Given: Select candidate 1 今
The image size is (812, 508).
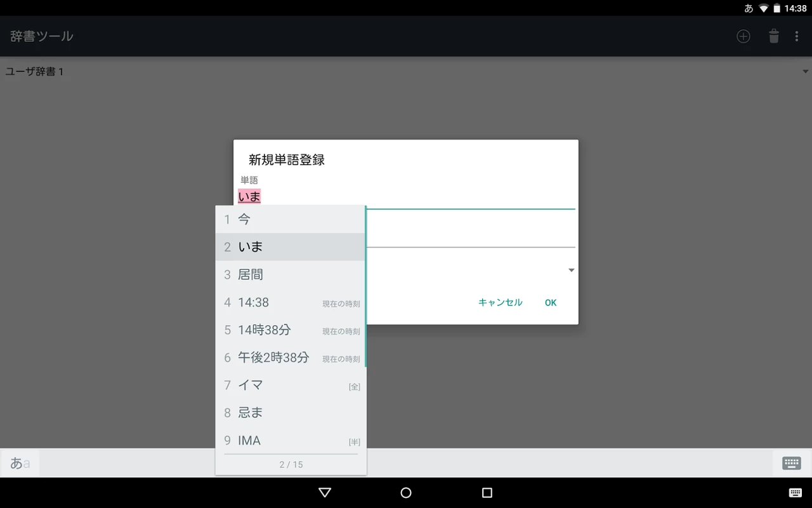Looking at the screenshot, I should tap(291, 220).
